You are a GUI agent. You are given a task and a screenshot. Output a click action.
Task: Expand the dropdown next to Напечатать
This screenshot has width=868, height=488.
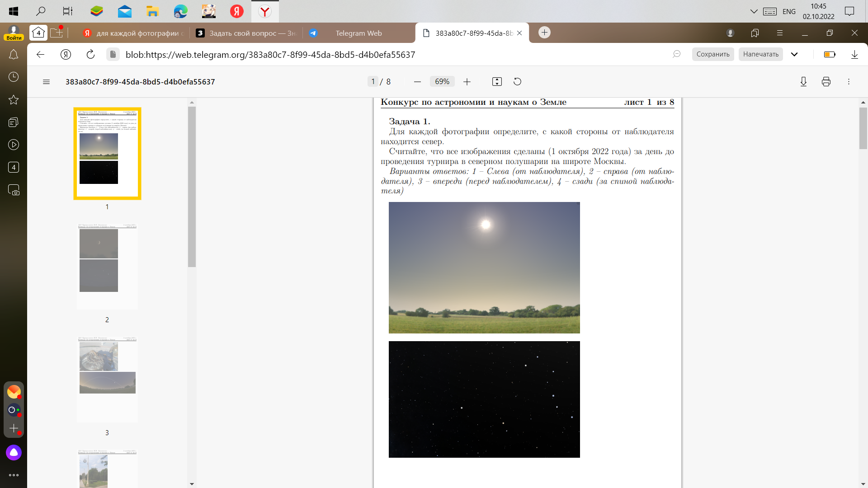(x=794, y=54)
